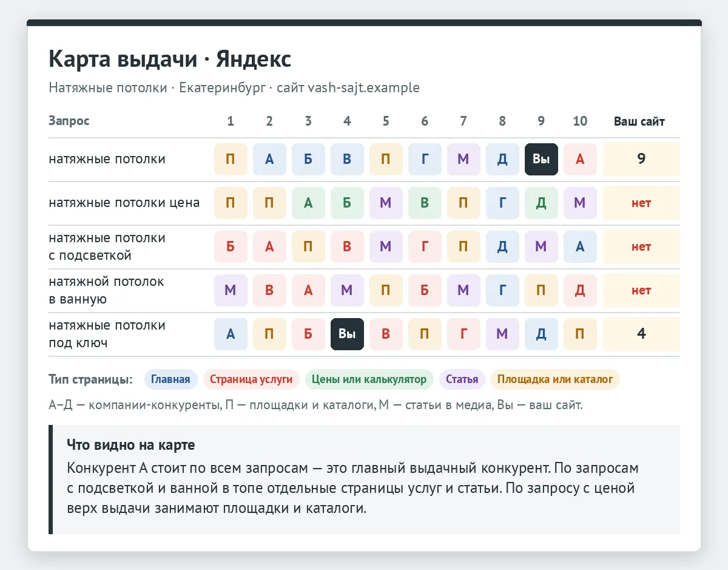Viewport: 728px width, 570px height.
Task: Click column 9 green 'Д' cell in 'цена' row
Action: 541,203
